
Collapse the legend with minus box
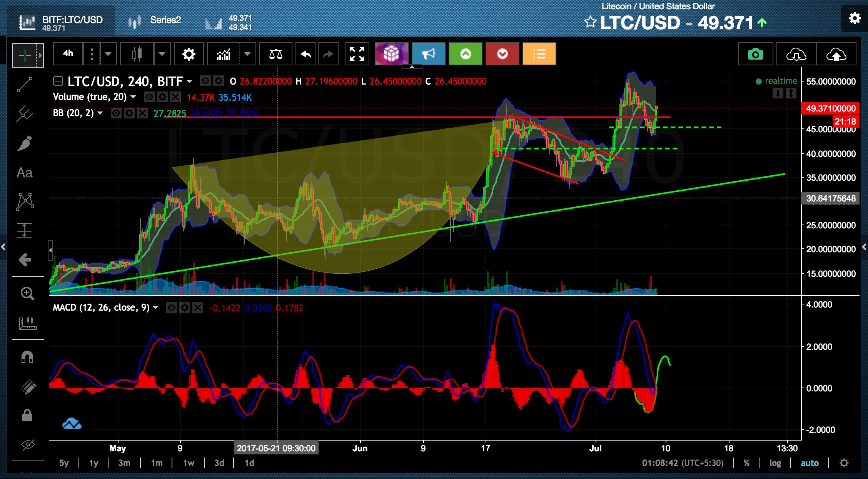pyautogui.click(x=58, y=81)
